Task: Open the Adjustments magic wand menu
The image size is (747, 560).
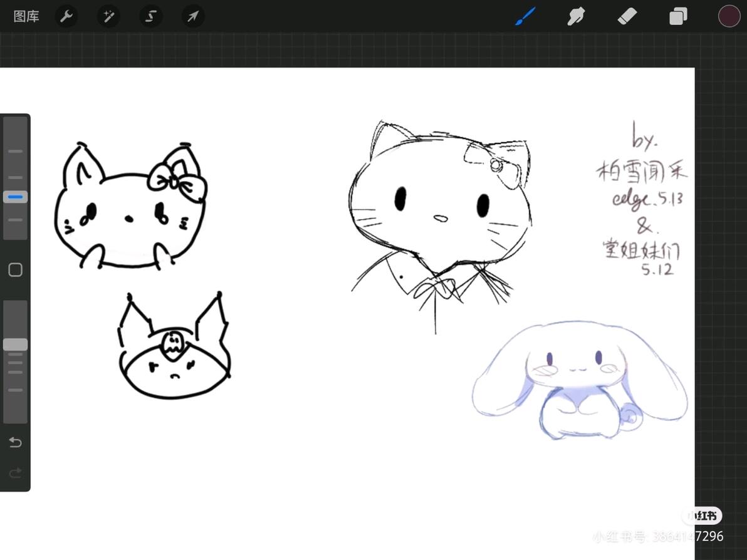Action: [x=108, y=17]
